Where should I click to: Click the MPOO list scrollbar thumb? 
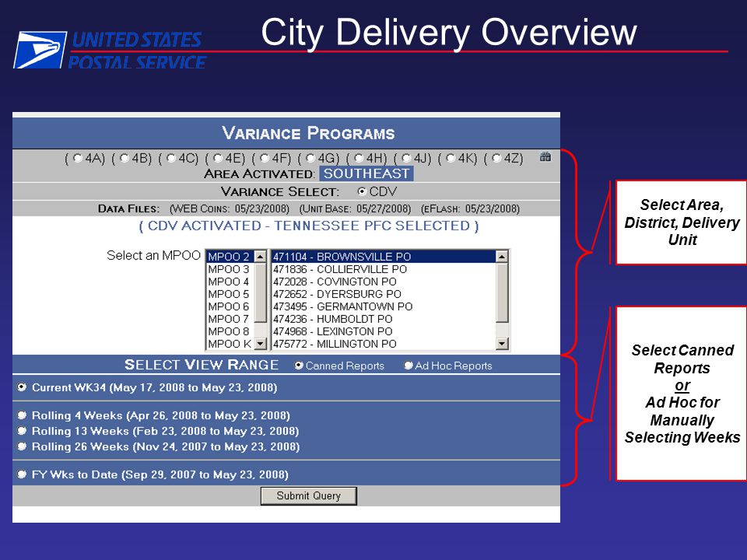click(260, 292)
